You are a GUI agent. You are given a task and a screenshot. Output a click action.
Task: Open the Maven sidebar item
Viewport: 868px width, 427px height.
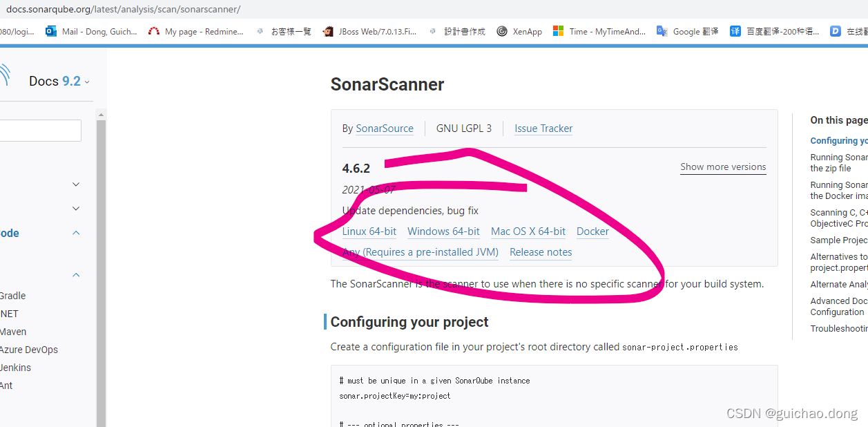point(13,332)
